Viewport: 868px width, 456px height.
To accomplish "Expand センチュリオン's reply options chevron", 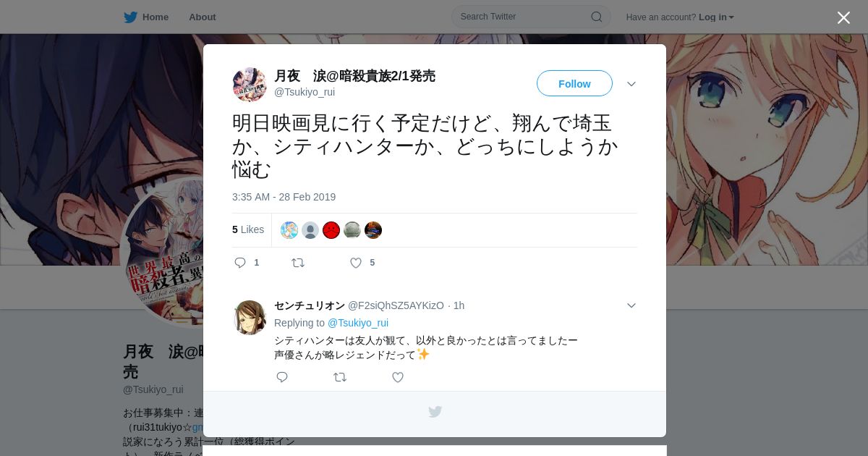I will [x=631, y=305].
